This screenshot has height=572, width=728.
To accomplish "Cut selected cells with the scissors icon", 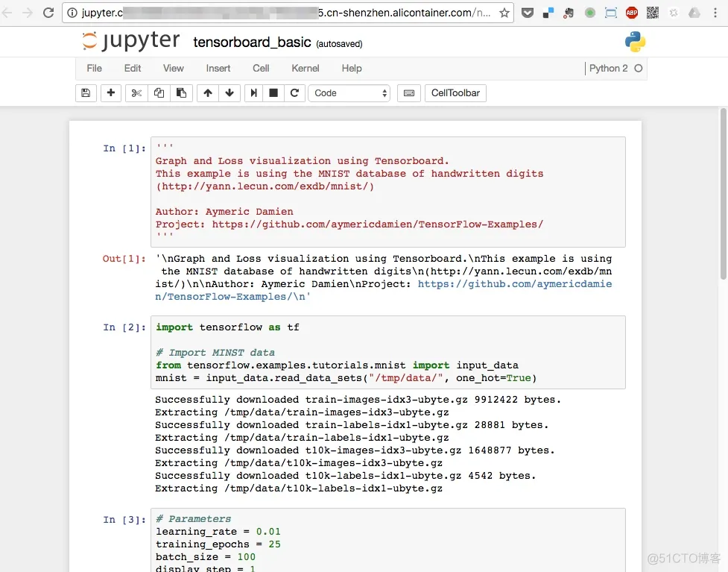I will click(x=136, y=93).
